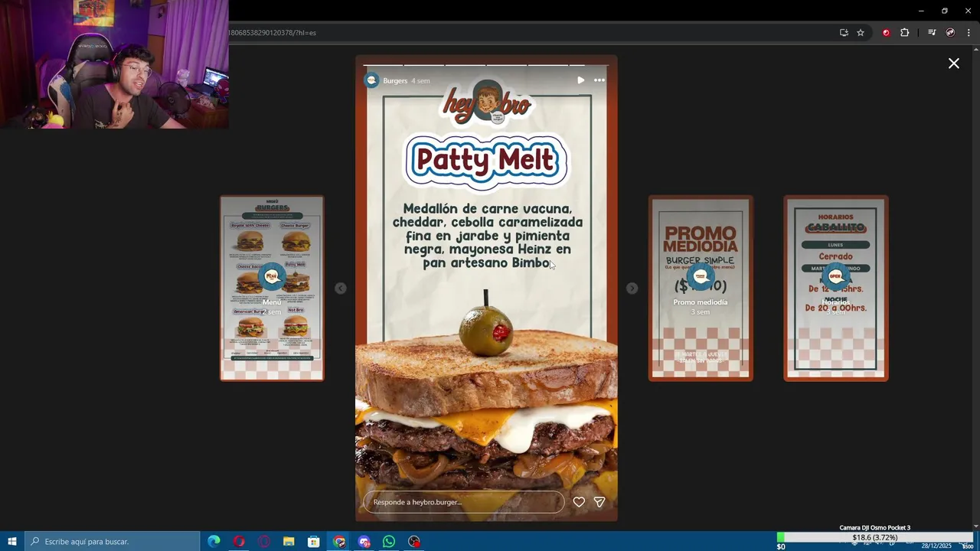980x551 pixels.
Task: Click the heybro logo in the story
Action: pos(487,103)
